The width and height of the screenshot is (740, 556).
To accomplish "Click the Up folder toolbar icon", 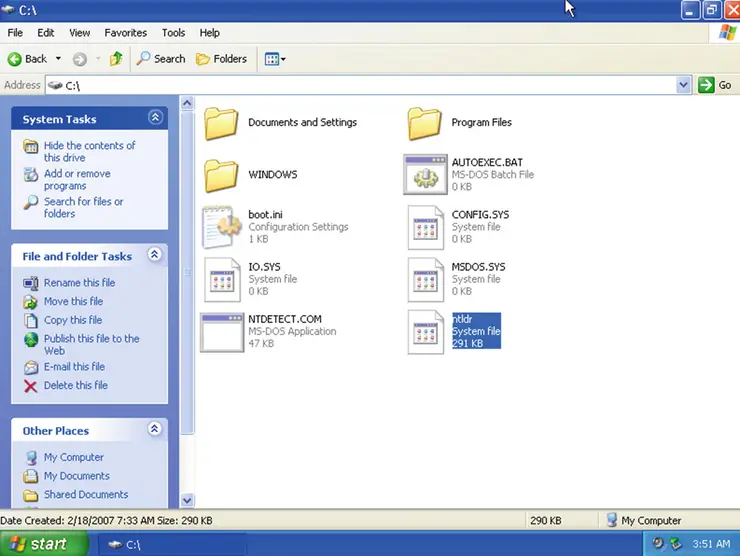I will click(117, 59).
